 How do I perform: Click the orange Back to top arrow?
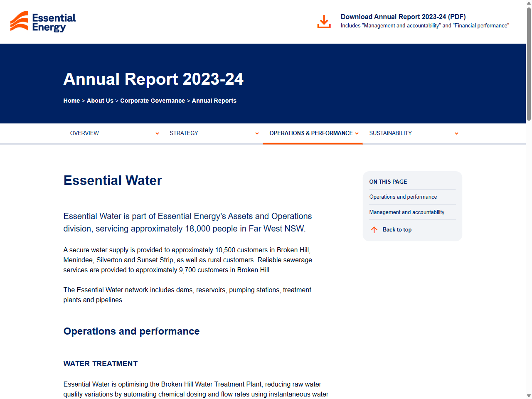tap(374, 230)
